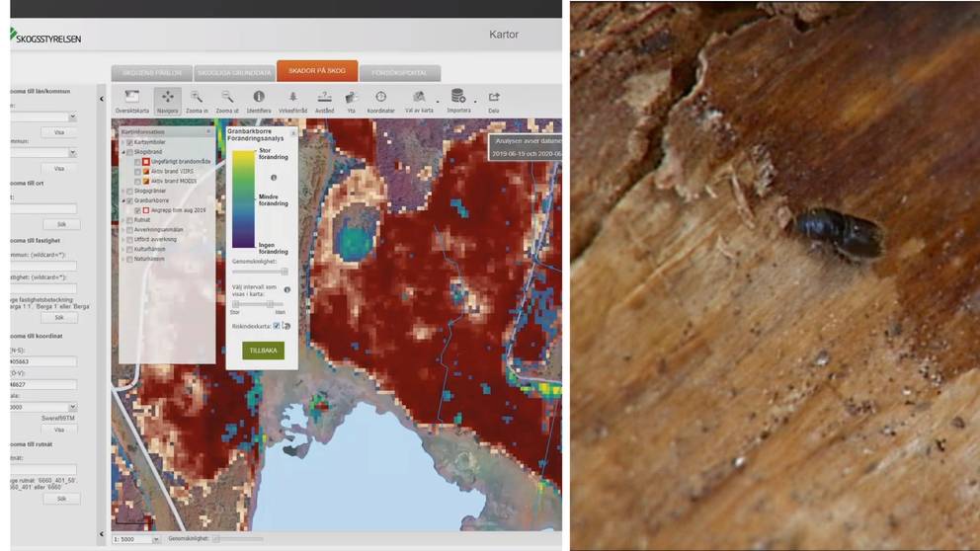Open the Översiktskarta overview map tool
Screen dimensions: 980x551
[x=131, y=99]
